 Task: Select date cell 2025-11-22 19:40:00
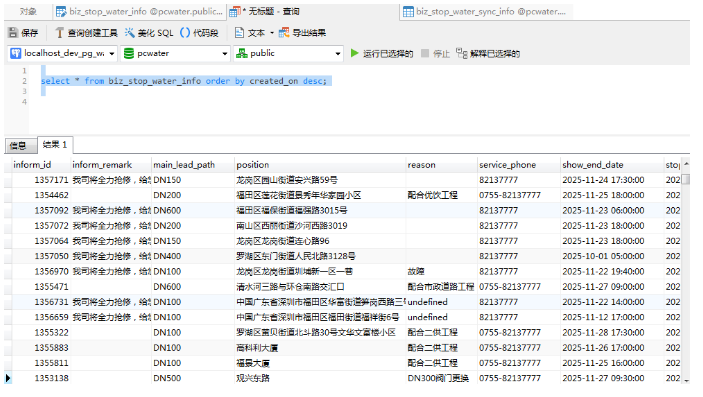click(x=612, y=271)
